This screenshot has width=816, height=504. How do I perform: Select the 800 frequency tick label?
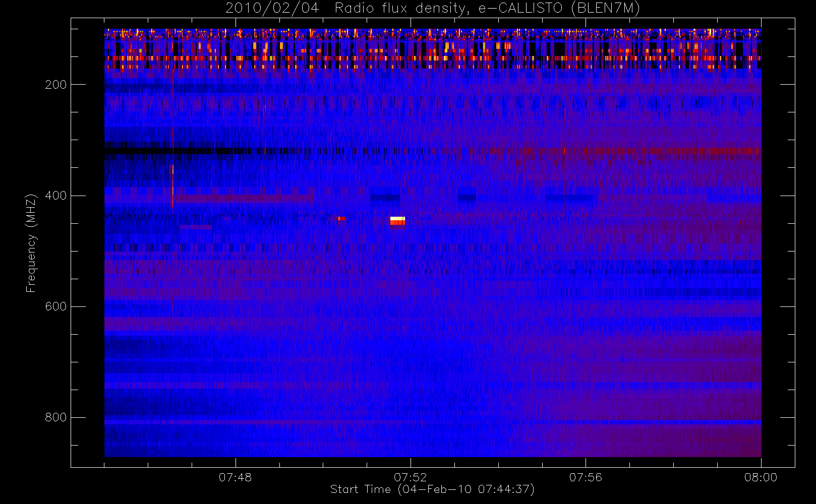(x=55, y=417)
